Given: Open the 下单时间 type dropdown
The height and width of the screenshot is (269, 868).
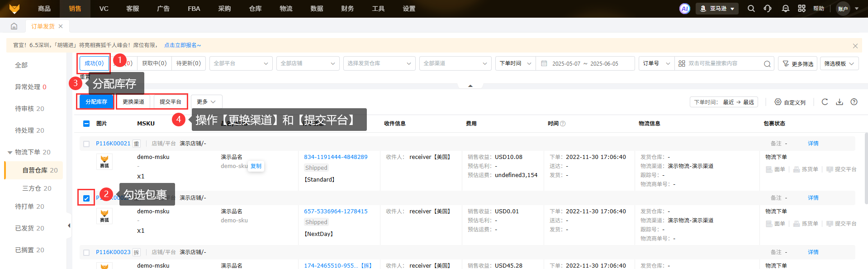Looking at the screenshot, I should pyautogui.click(x=515, y=63).
